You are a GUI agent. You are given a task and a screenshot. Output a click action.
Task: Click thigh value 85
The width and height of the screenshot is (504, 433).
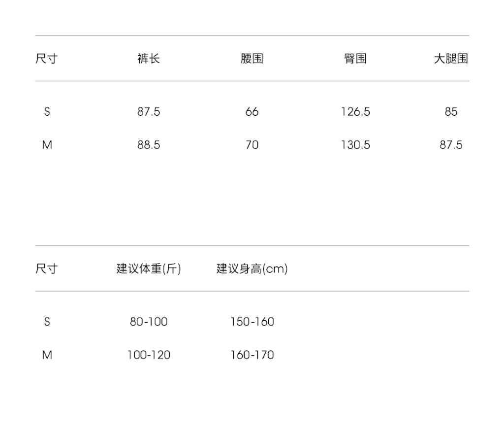[x=451, y=112]
